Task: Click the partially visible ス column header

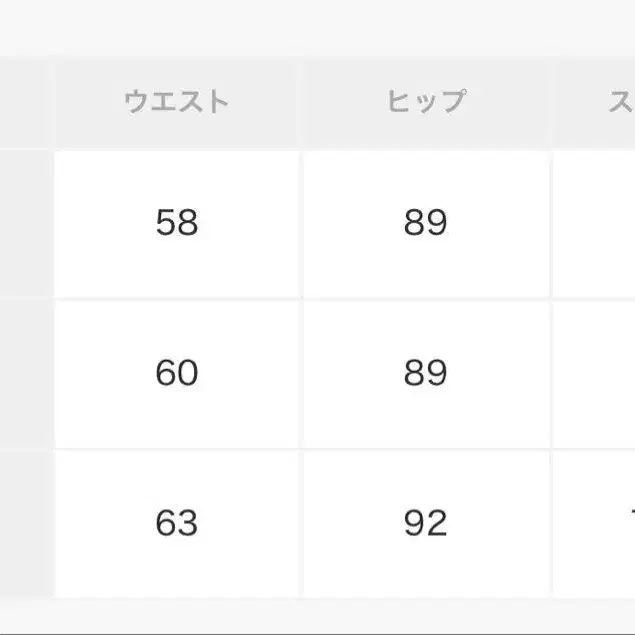Action: coord(620,101)
